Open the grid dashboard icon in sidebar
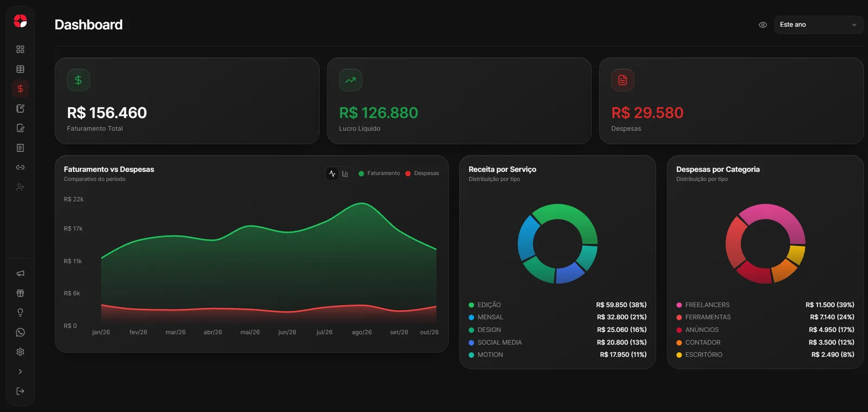The image size is (868, 412). click(20, 49)
